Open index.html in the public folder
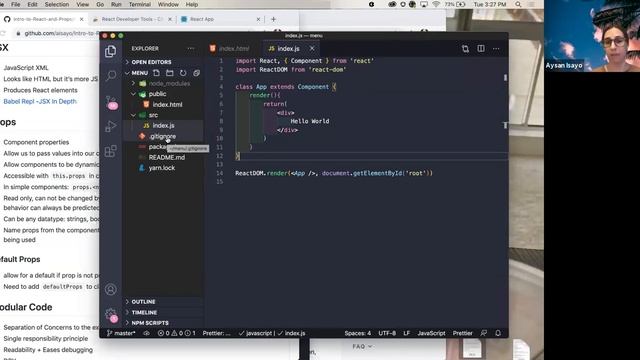 [x=167, y=104]
